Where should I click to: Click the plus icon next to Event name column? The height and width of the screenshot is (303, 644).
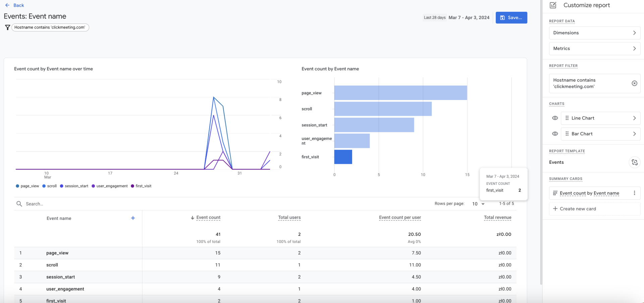pyautogui.click(x=133, y=218)
